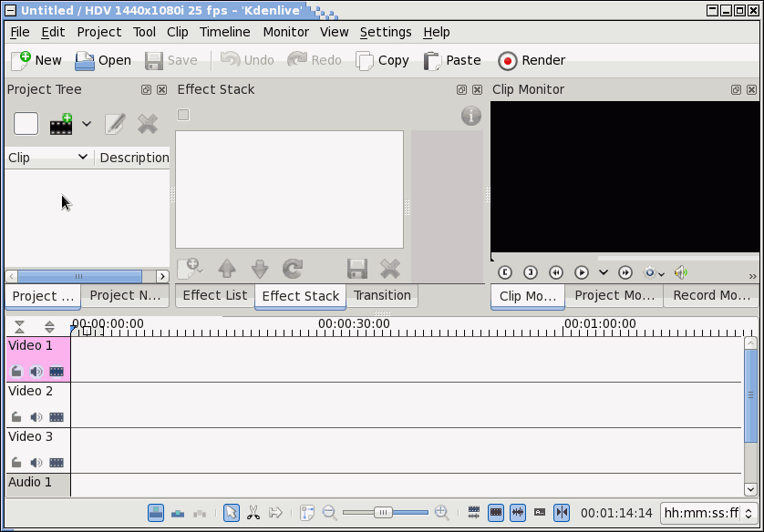This screenshot has width=764, height=532.
Task: Select the spacer tool icon
Action: [x=275, y=513]
